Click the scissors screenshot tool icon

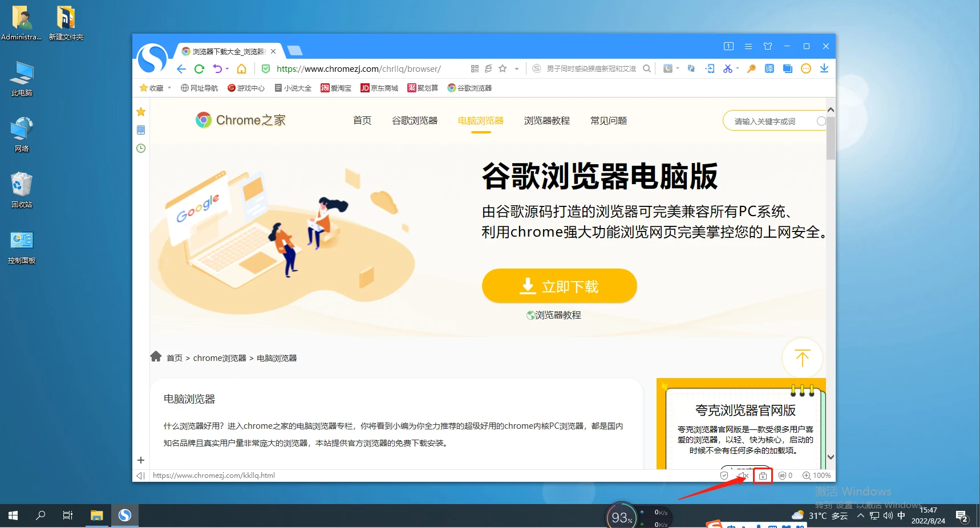point(727,68)
